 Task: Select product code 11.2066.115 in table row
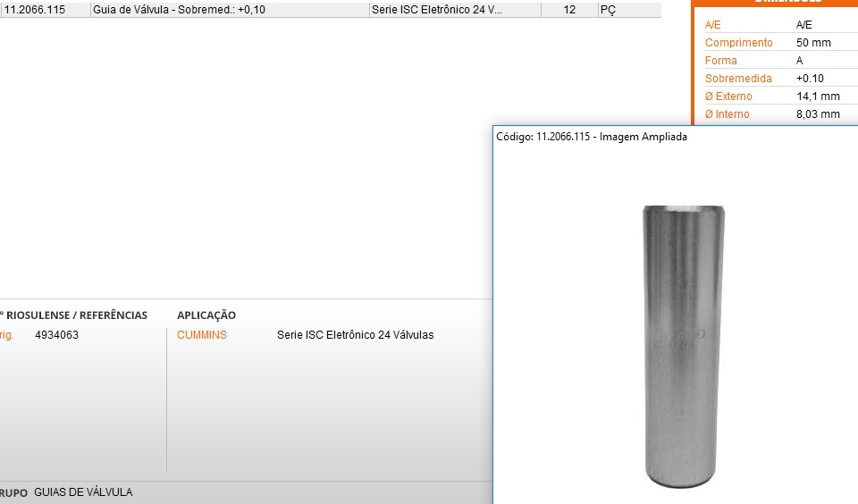(x=35, y=10)
